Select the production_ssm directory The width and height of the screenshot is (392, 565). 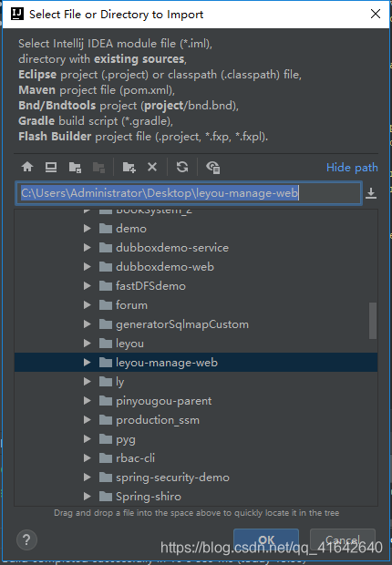coord(158,420)
